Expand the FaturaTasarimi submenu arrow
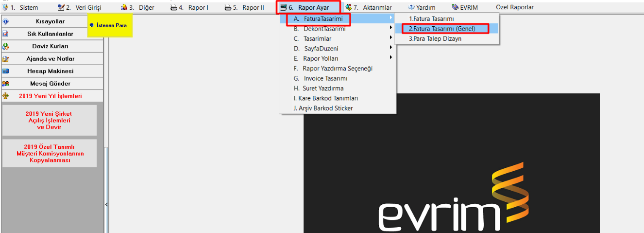The width and height of the screenshot is (644, 233). [x=391, y=18]
